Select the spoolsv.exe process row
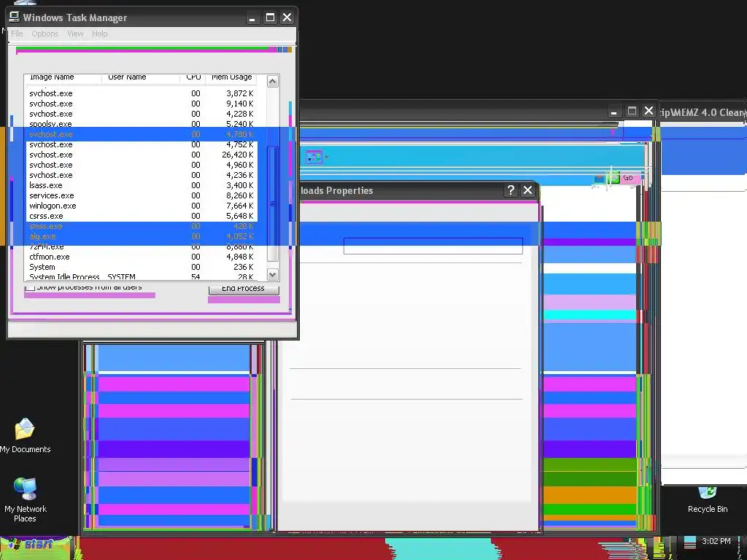The image size is (747, 560). pos(142,124)
